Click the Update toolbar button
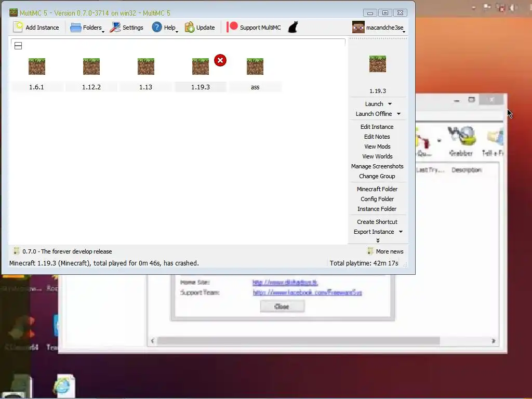 click(200, 28)
